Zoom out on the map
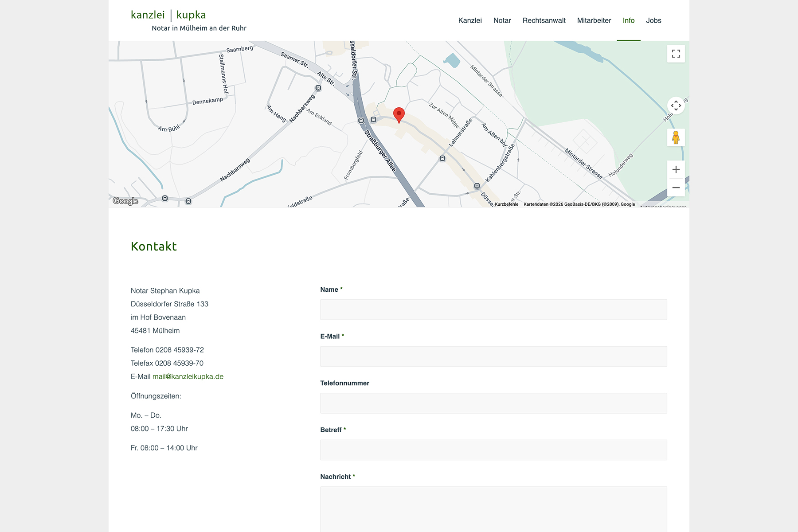798x532 pixels. [x=676, y=188]
